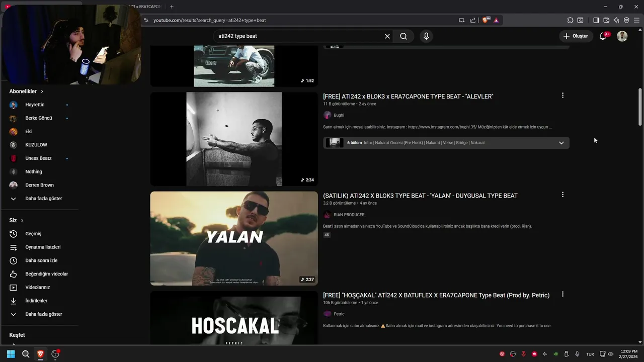Open the Logitech G Hub tray icon
The image size is (644, 362).
point(545,354)
